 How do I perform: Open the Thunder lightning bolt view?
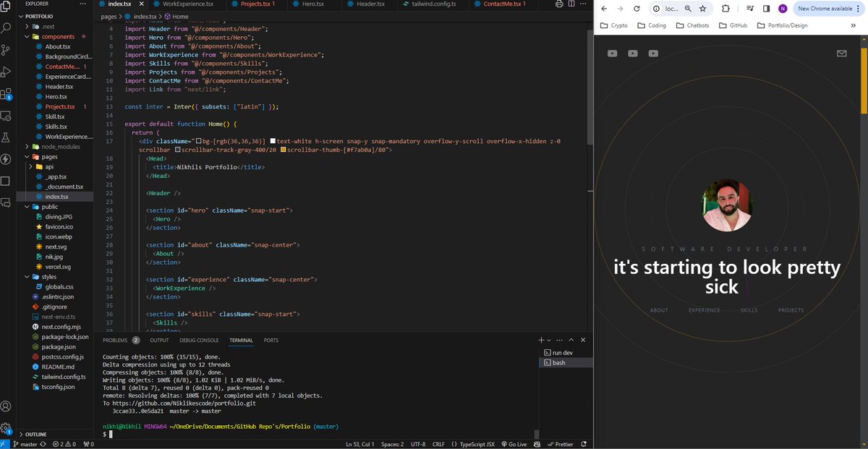coord(7,159)
